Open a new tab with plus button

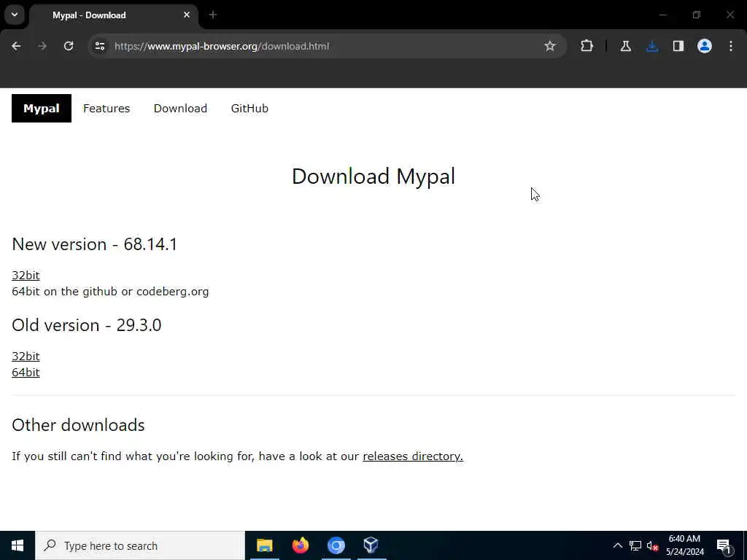point(213,15)
